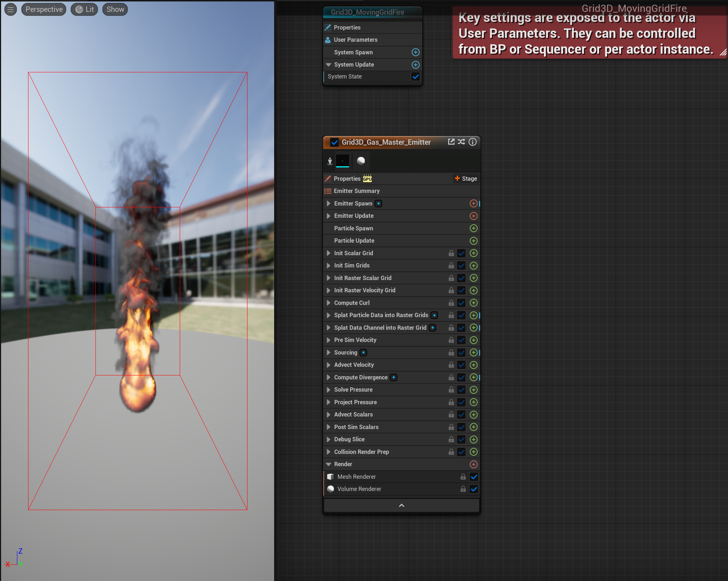Select the sphere volume renderer thumbnail icon

361,161
